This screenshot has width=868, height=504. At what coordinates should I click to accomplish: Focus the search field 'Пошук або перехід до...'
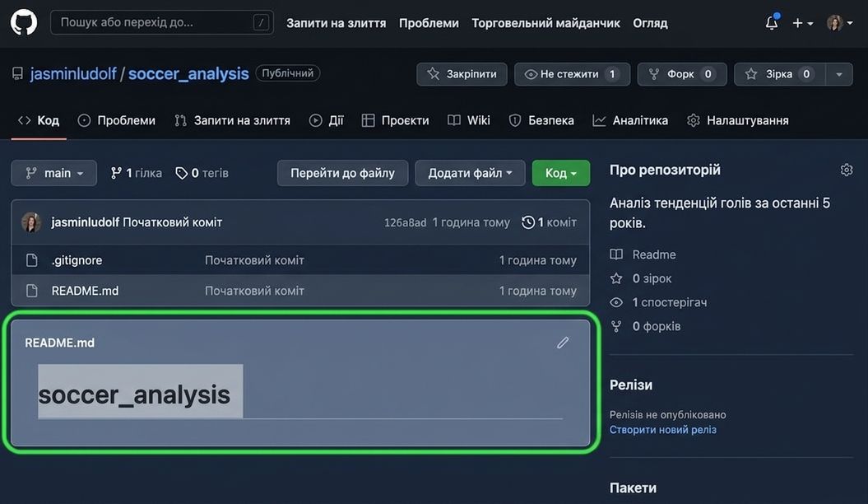coord(161,23)
